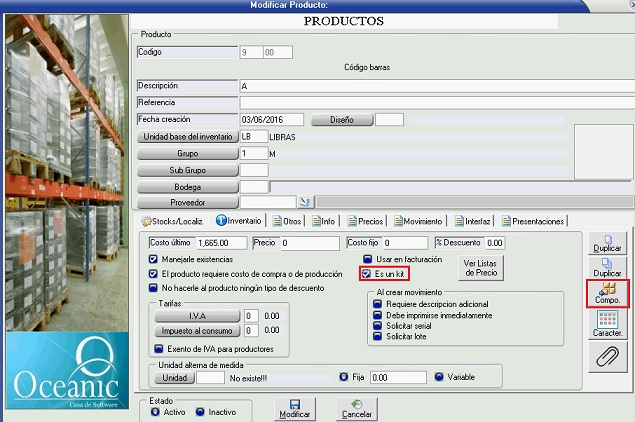The width and height of the screenshot is (635, 422).
Task: Click the first Duplicar icon button
Action: point(607,241)
